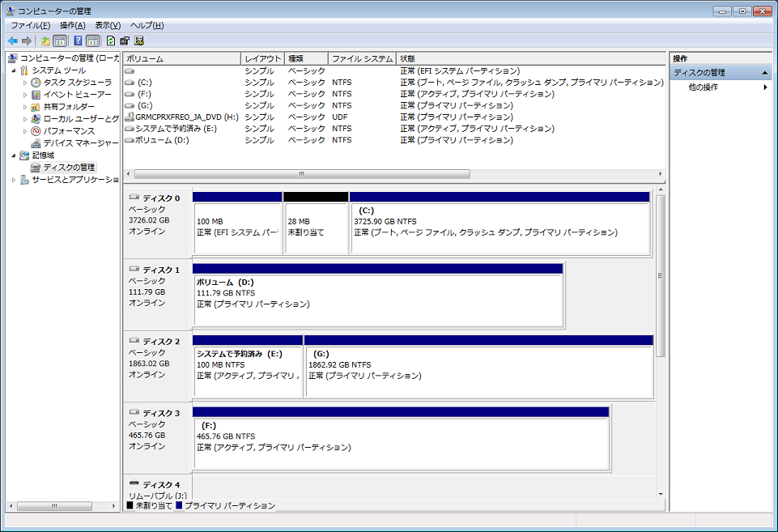Select the (C:) volume row drive icon
Screen dimensions: 778x532
coord(130,83)
